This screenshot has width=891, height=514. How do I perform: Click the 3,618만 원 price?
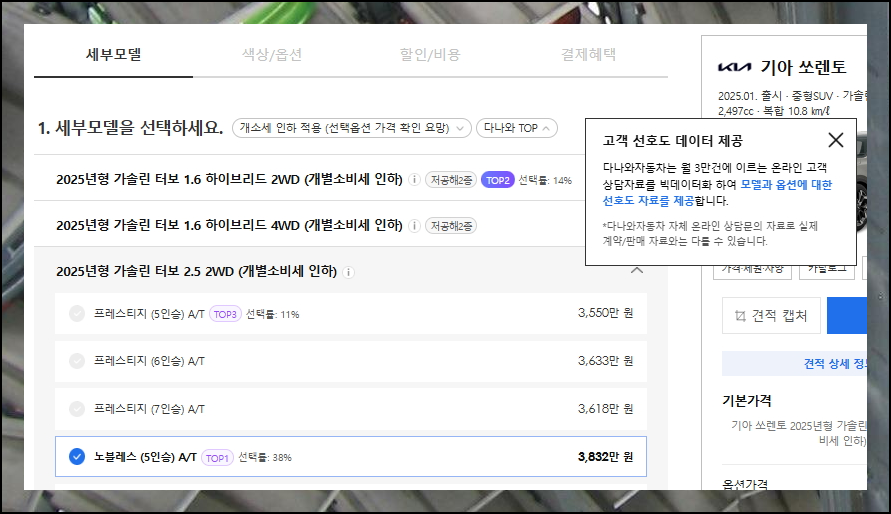coord(605,409)
